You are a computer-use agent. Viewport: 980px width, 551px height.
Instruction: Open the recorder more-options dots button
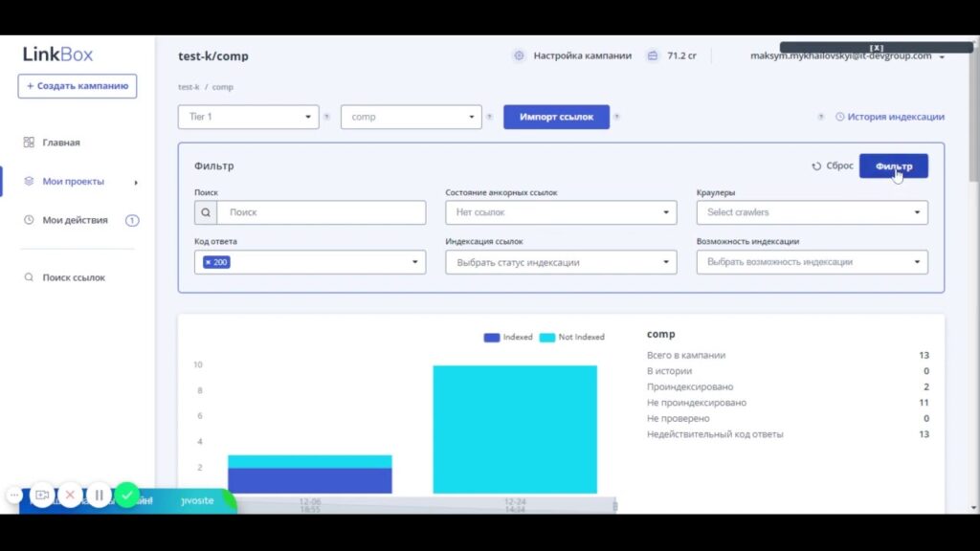13,496
